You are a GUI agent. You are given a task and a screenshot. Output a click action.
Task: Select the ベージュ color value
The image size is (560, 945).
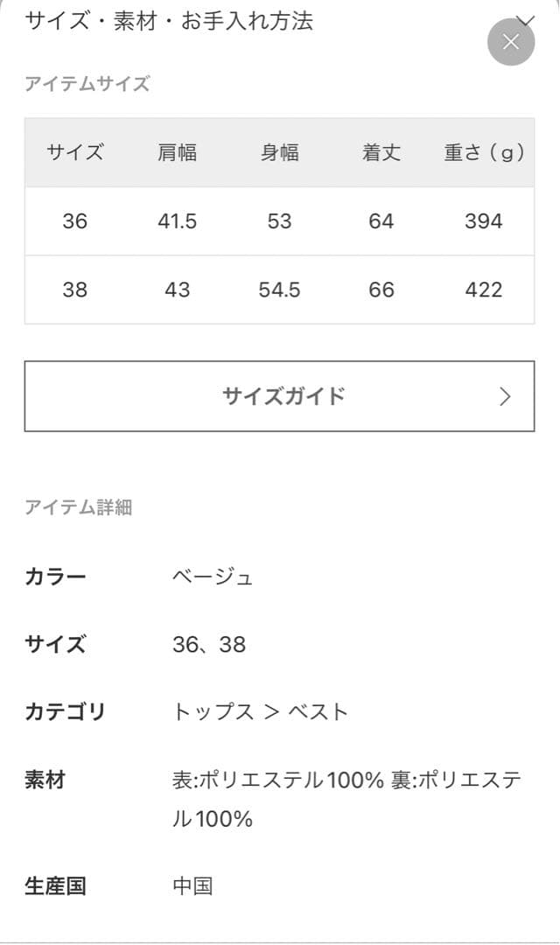pyautogui.click(x=213, y=576)
